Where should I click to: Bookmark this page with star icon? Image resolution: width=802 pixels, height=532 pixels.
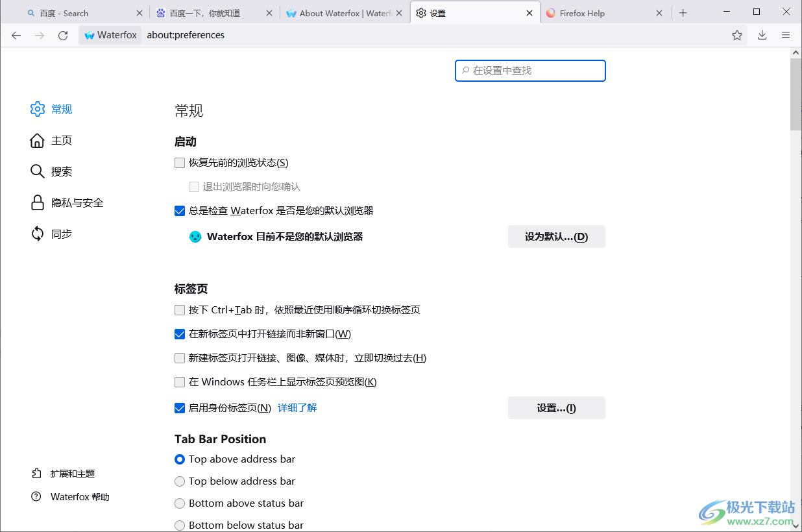click(737, 35)
